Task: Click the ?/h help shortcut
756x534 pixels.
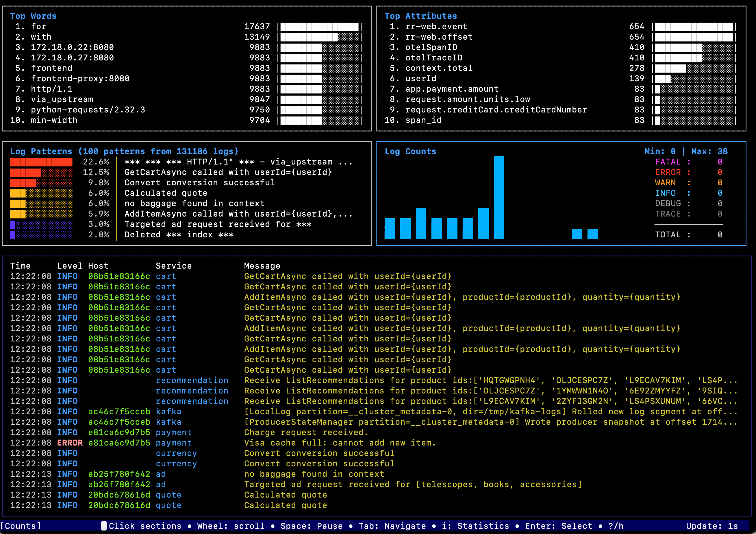Action: point(615,526)
